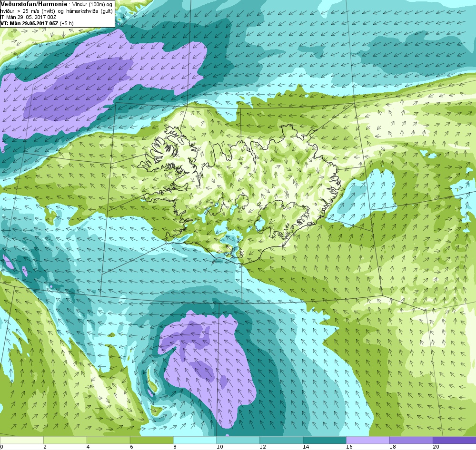Screen dimensions: 476x450
Task: Click the "Vindur (100m) og" heading text
Action: [x=92, y=5]
